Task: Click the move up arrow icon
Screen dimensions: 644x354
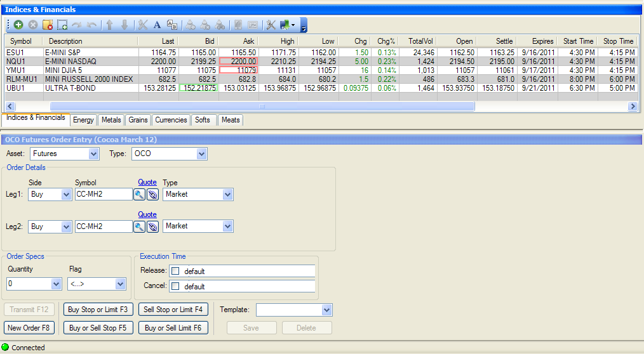Action: [109, 25]
